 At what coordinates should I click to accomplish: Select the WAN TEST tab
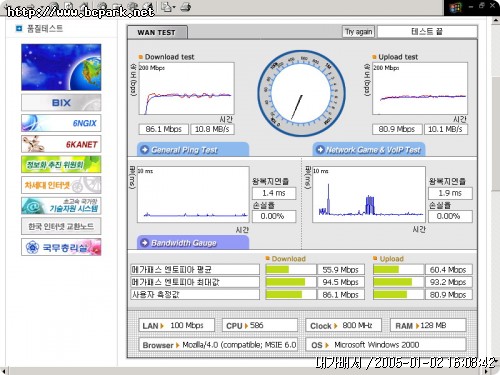click(x=157, y=32)
